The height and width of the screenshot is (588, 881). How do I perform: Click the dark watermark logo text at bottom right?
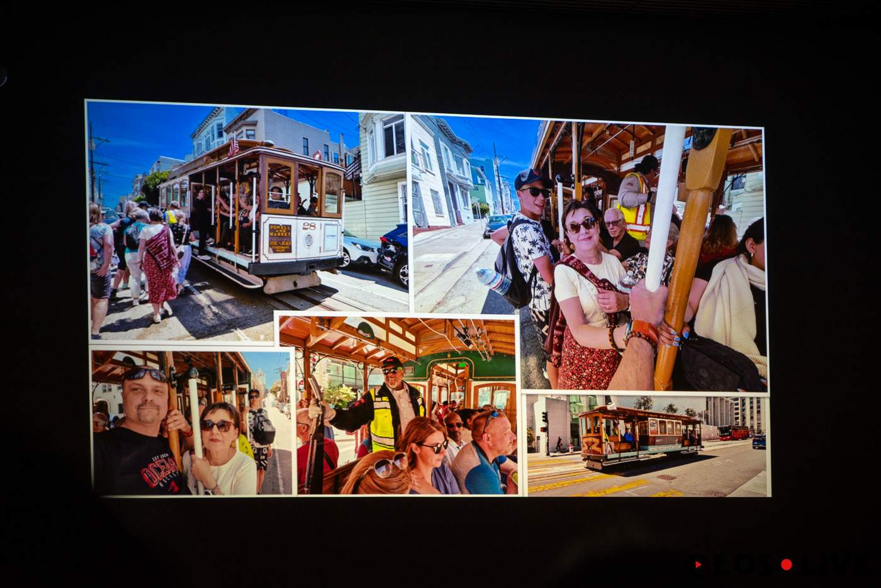(743, 565)
